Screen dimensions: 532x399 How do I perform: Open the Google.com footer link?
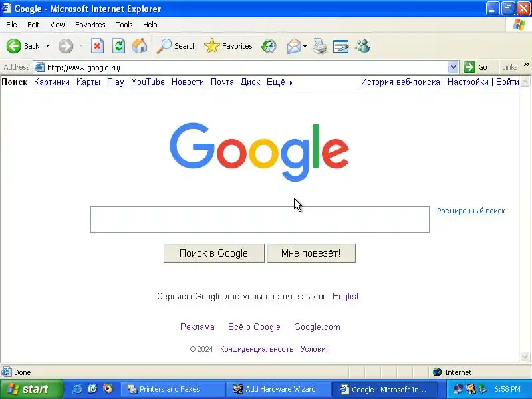coord(317,327)
